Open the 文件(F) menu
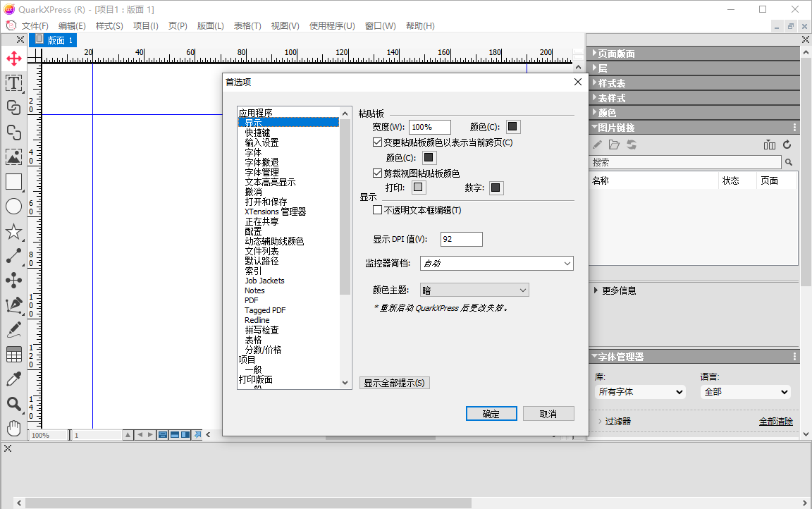The height and width of the screenshot is (509, 812). pyautogui.click(x=35, y=26)
